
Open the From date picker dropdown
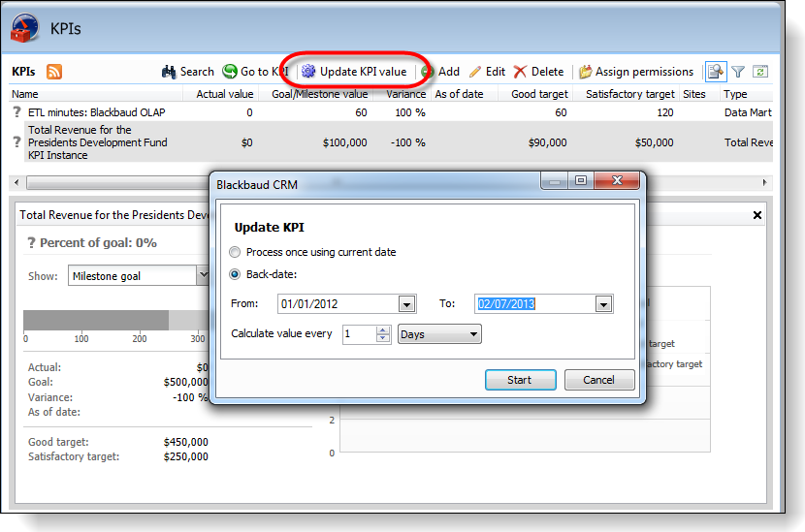[x=406, y=304]
